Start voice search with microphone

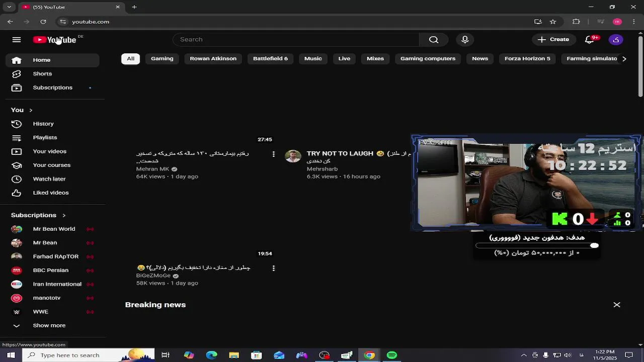point(465,40)
